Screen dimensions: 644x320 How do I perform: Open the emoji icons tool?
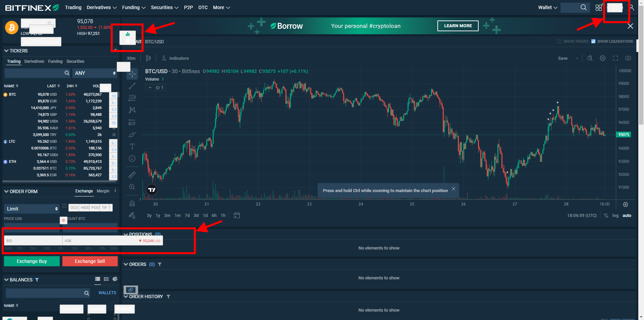(x=132, y=158)
